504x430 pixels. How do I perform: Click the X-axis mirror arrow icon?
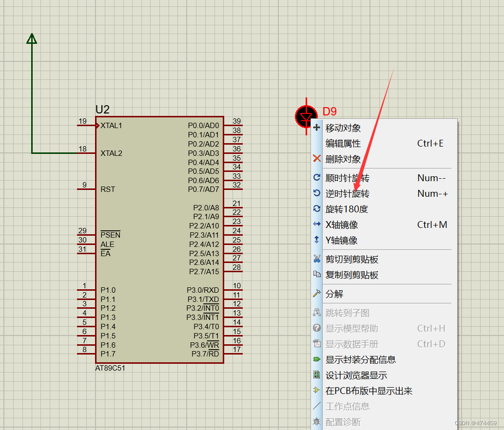(x=316, y=224)
